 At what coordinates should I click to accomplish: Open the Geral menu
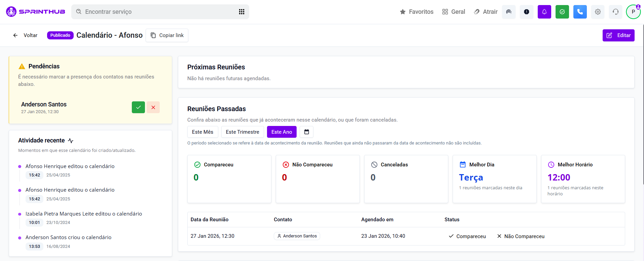(453, 12)
